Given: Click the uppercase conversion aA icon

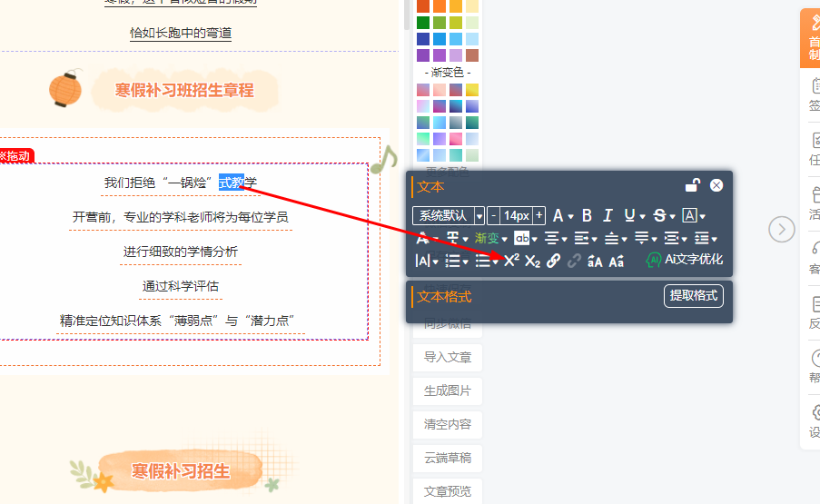Looking at the screenshot, I should tap(595, 261).
